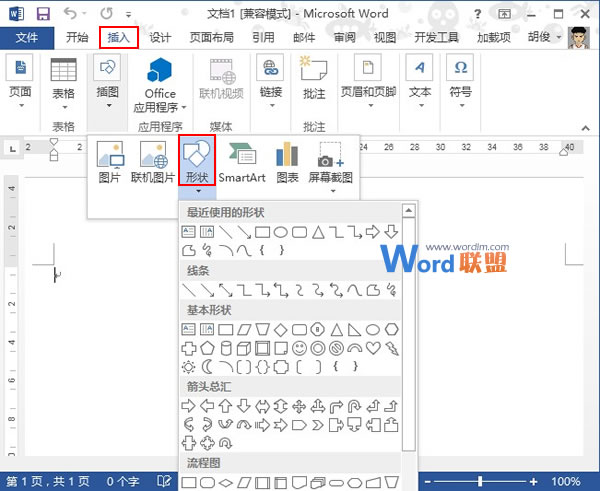Select the cube basic shape
Viewport: 600px width, 491px height.
(244, 348)
